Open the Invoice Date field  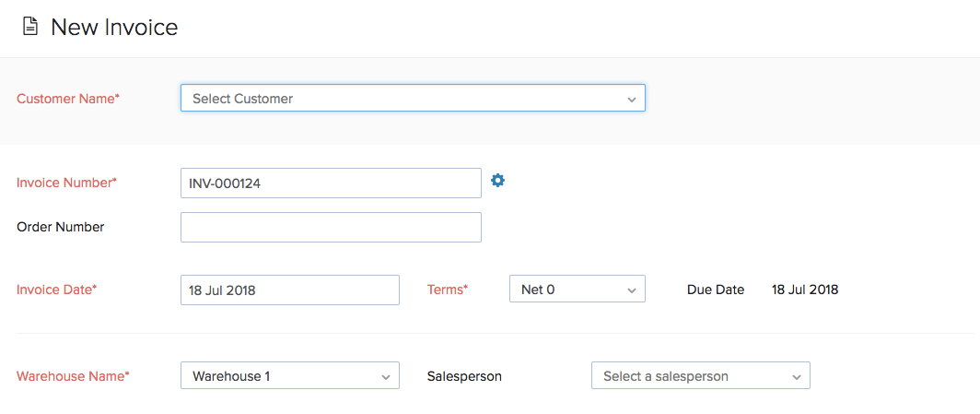tap(290, 290)
